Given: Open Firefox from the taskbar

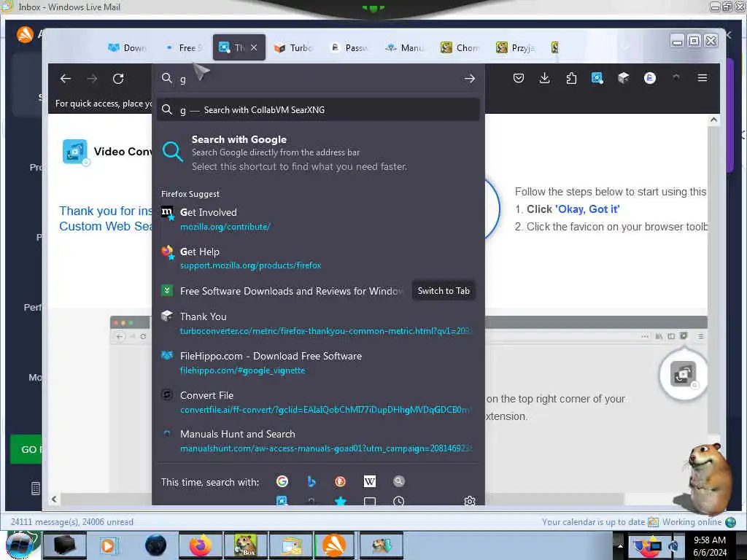Looking at the screenshot, I should pos(201,545).
